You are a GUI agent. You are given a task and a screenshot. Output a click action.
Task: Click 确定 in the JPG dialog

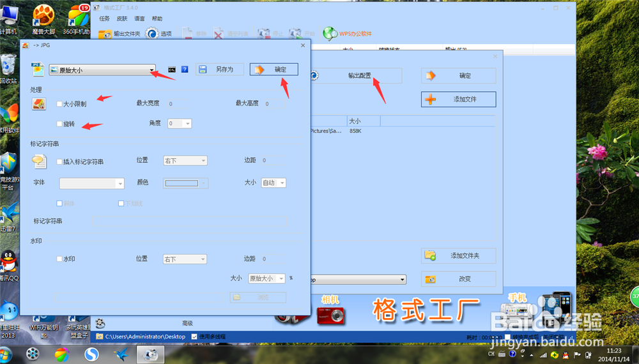274,69
